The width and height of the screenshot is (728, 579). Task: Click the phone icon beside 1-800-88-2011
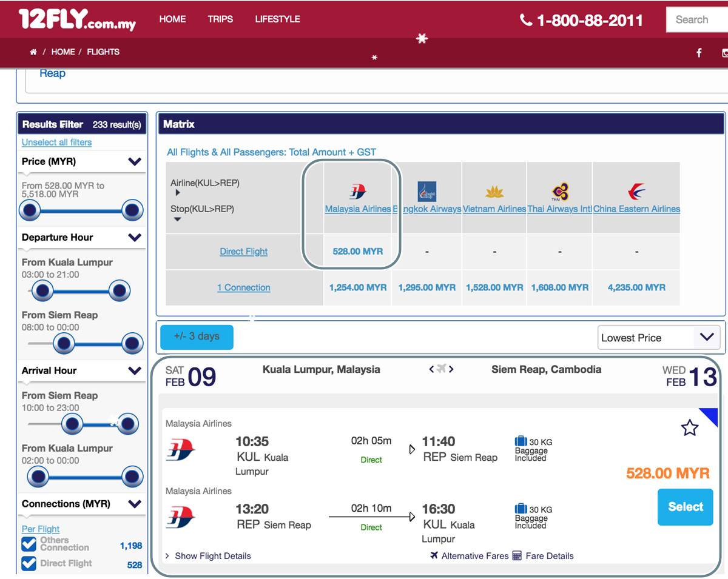(526, 20)
